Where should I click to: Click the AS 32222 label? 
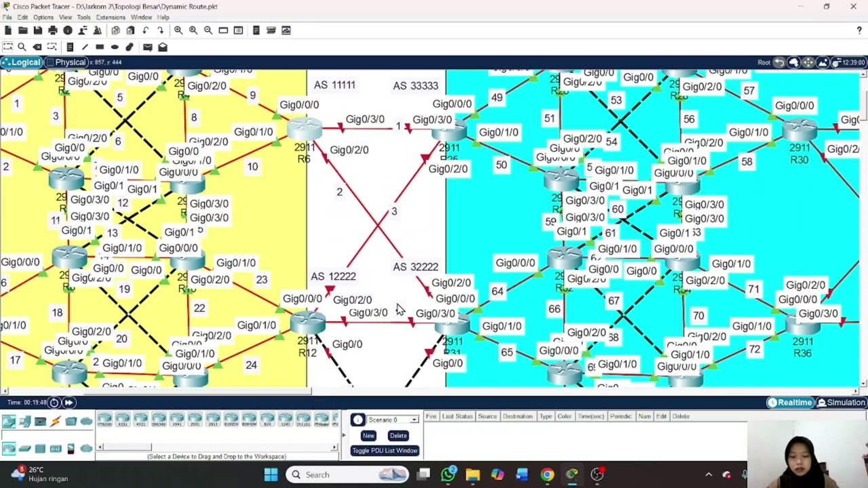pos(416,266)
